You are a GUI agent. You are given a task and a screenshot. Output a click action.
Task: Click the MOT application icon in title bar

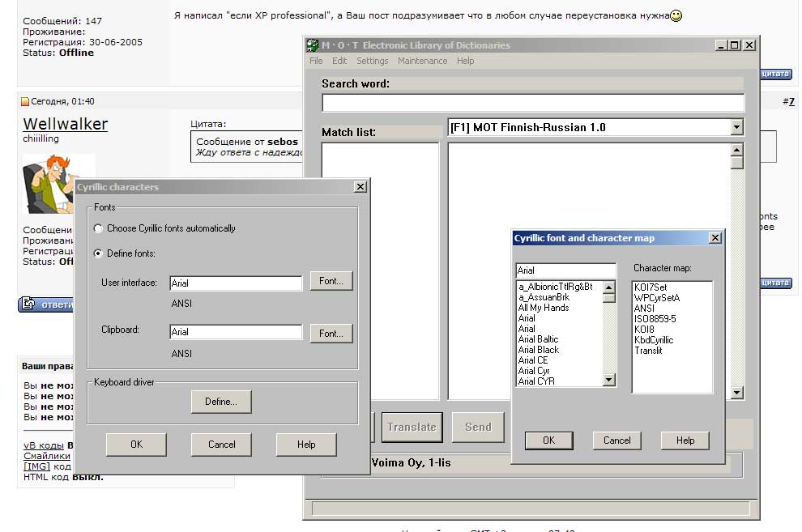(x=312, y=45)
